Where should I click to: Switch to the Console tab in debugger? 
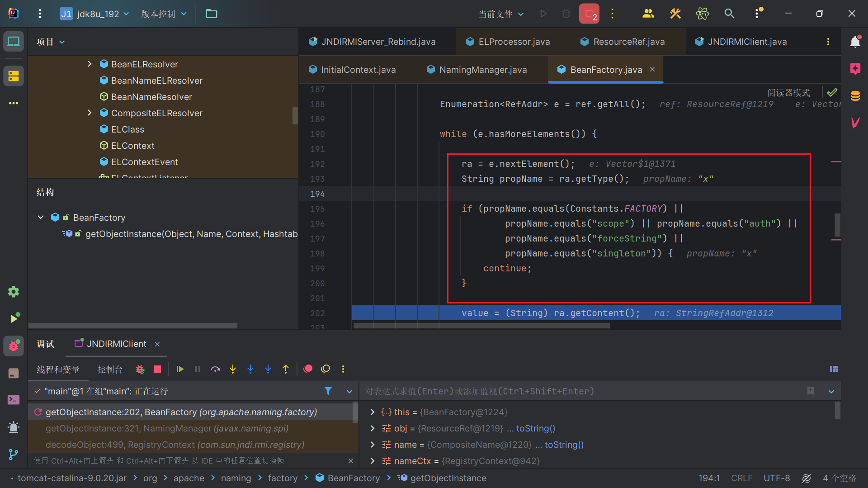[x=110, y=370]
